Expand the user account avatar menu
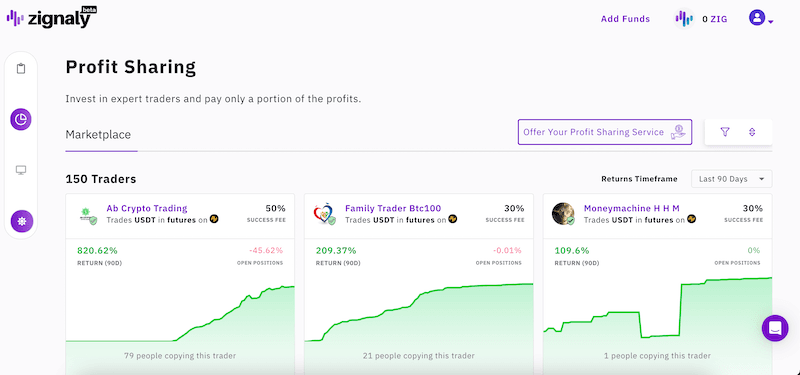This screenshot has width=800, height=375. click(761, 18)
